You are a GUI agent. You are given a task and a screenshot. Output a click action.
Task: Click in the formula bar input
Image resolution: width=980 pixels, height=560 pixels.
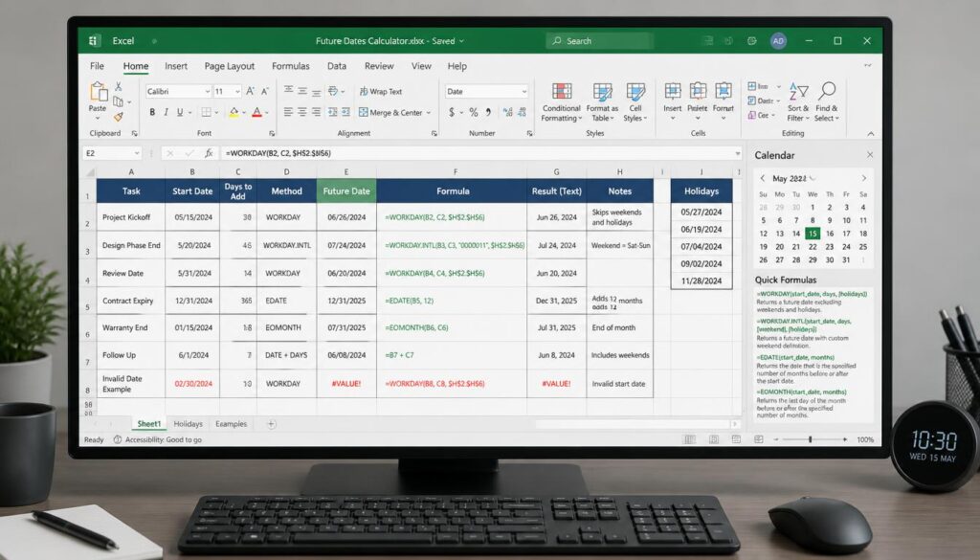tap(481, 153)
